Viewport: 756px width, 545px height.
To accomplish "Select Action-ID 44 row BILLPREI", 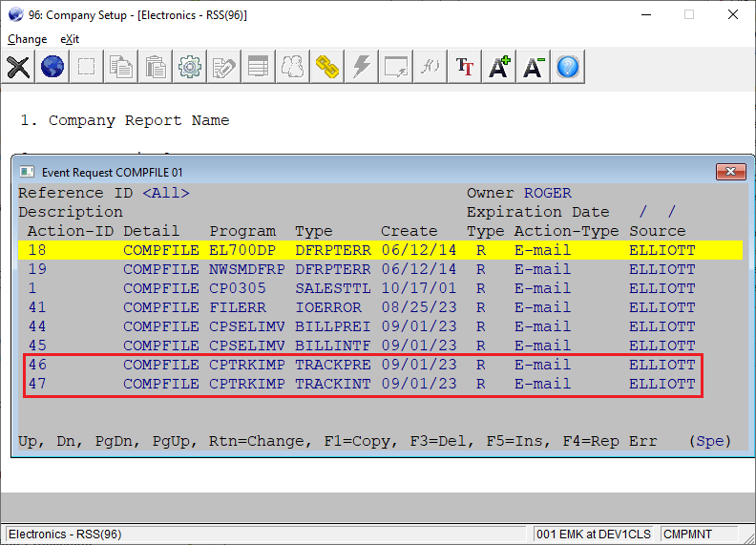I will (380, 326).
